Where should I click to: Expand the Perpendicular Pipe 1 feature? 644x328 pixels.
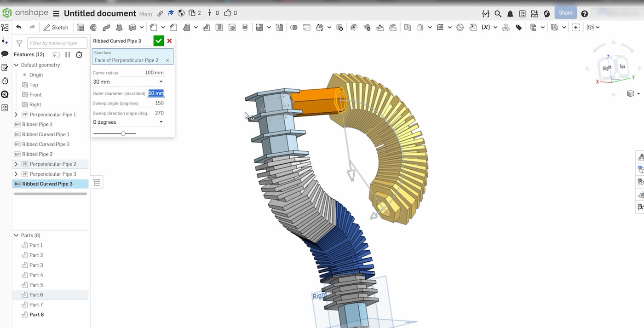16,115
